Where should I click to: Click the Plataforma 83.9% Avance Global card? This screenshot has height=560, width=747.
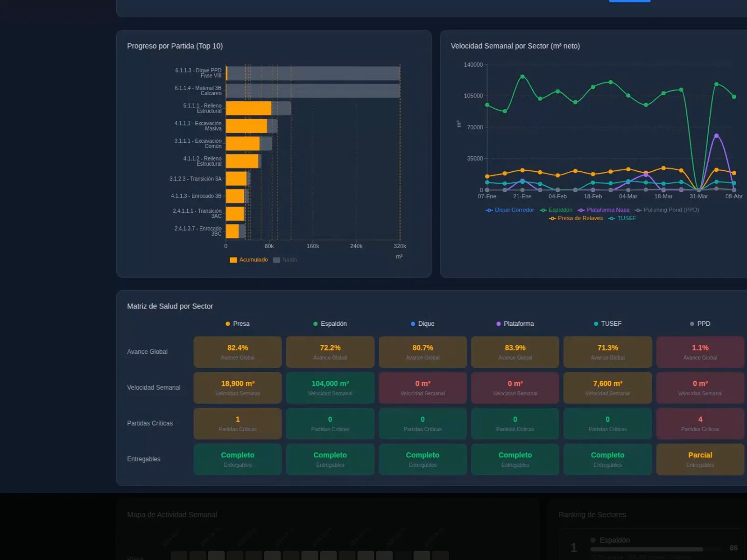(x=515, y=352)
